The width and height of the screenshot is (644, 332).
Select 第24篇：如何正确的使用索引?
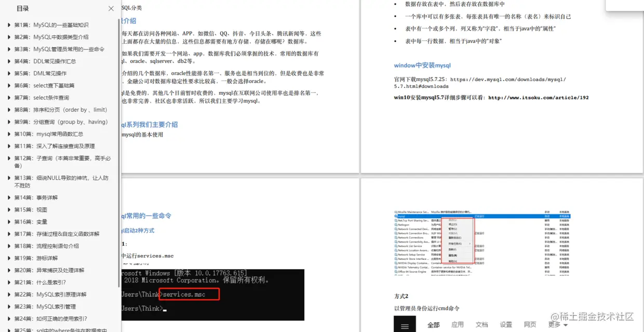[x=50, y=319]
